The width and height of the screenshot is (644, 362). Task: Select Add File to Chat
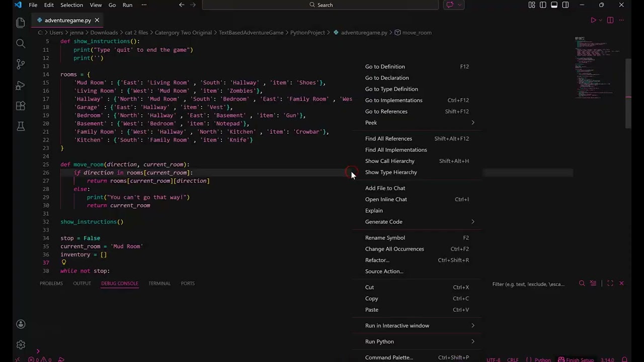417,188
